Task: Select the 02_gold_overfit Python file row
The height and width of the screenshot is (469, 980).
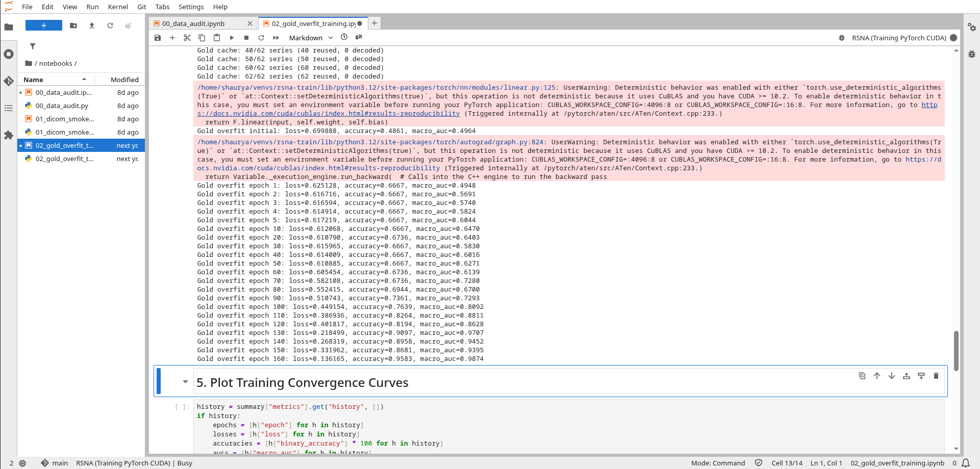Action: point(82,159)
